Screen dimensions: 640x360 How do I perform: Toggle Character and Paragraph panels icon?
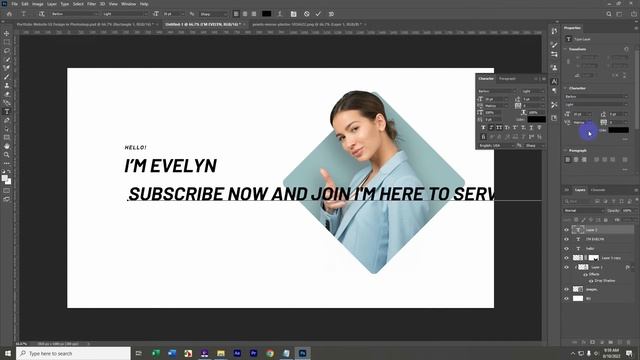(293, 14)
